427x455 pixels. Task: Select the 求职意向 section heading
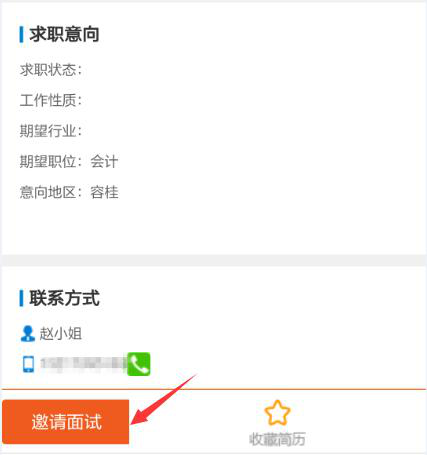click(x=65, y=35)
